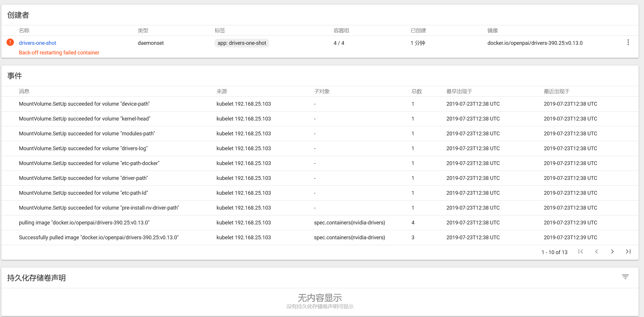Click the 1 - 10 of 13 pagination label

[554, 252]
